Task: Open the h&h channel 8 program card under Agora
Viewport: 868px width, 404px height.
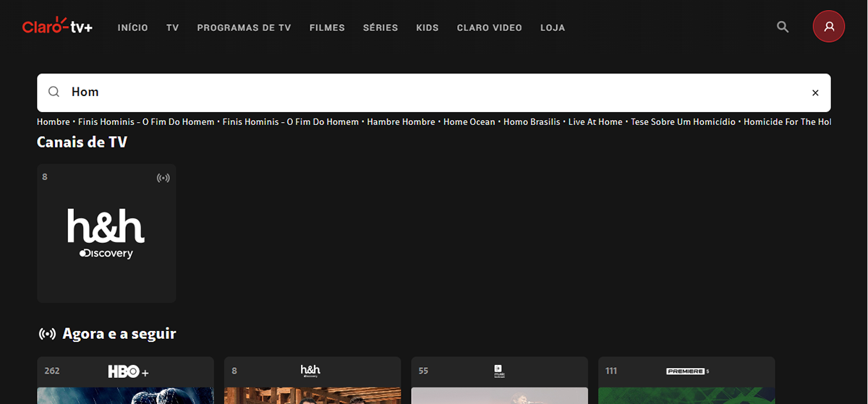Action: [312, 380]
